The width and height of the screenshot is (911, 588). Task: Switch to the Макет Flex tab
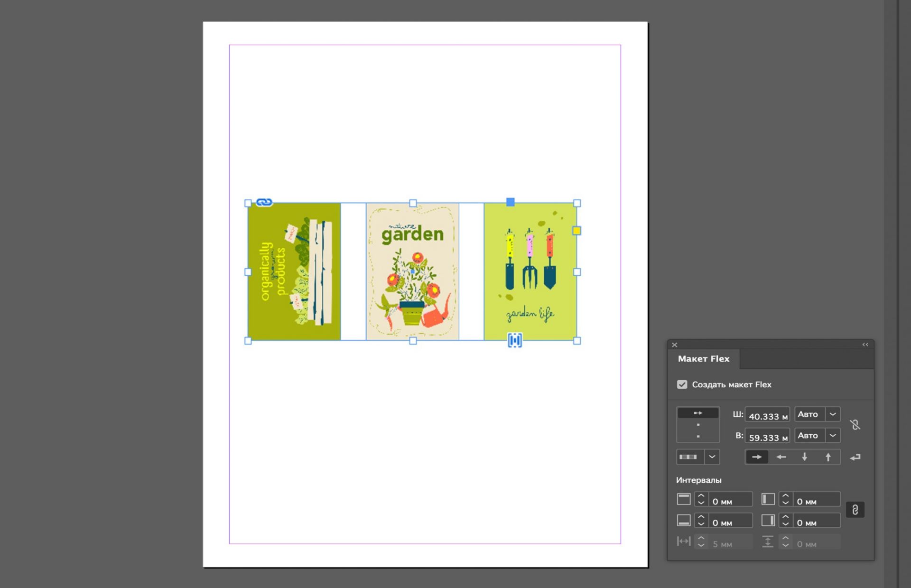click(x=703, y=359)
